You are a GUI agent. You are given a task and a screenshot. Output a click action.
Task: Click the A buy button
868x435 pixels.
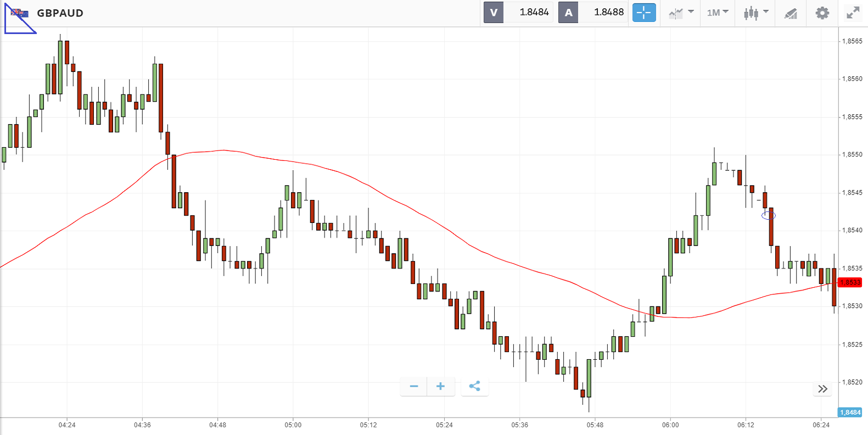pos(568,12)
